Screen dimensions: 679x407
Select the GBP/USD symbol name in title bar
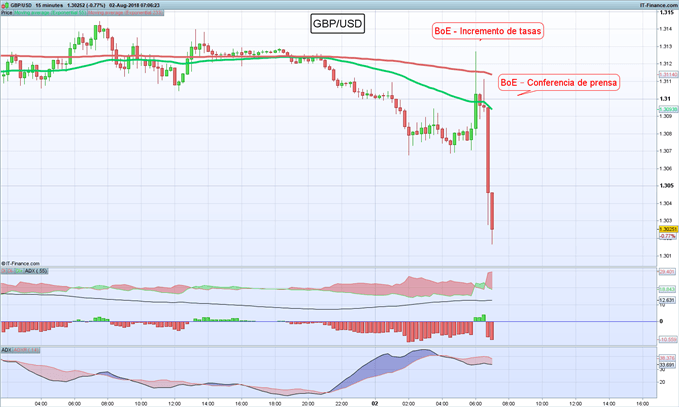[21, 5]
